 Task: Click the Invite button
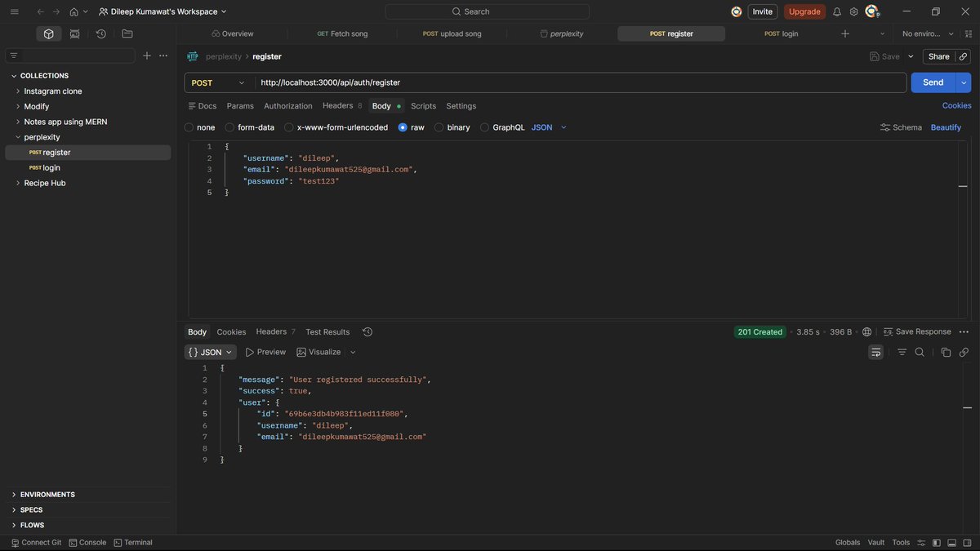(x=763, y=11)
